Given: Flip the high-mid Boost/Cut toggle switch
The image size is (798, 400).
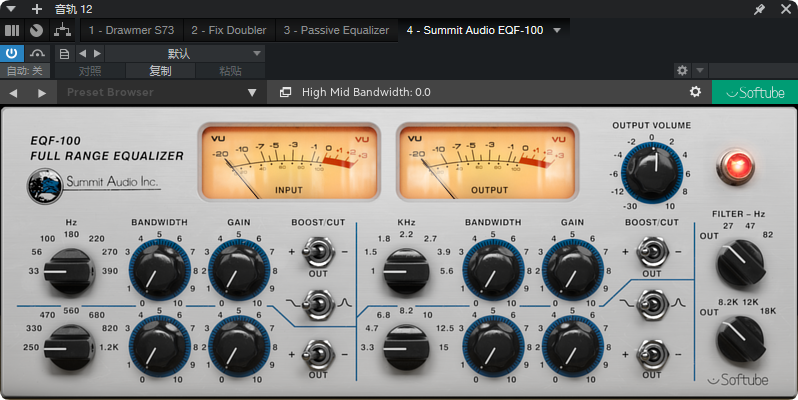Looking at the screenshot, I should 652,251.
